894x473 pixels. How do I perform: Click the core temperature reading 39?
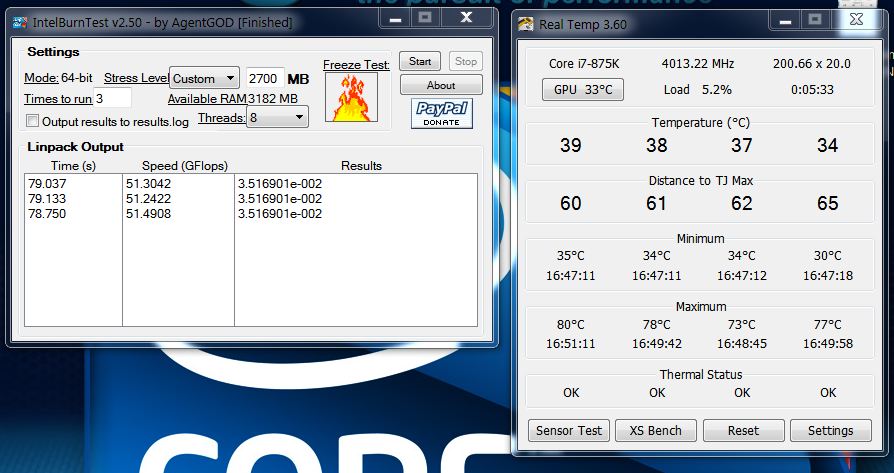coord(571,145)
